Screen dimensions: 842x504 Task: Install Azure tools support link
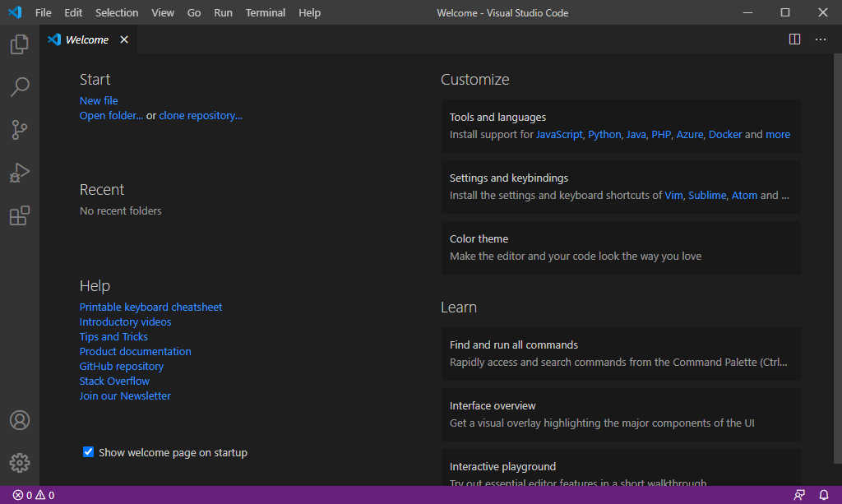690,134
